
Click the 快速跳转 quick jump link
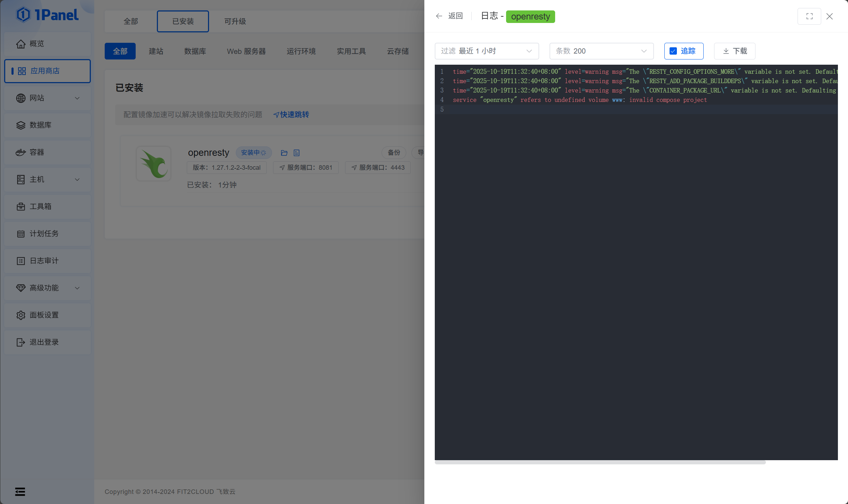[x=291, y=115]
